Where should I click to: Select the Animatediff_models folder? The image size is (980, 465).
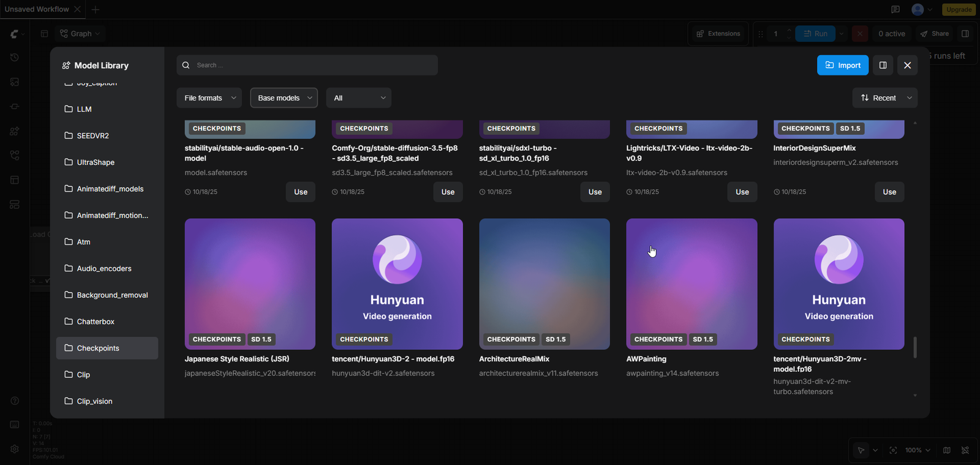pos(107,189)
